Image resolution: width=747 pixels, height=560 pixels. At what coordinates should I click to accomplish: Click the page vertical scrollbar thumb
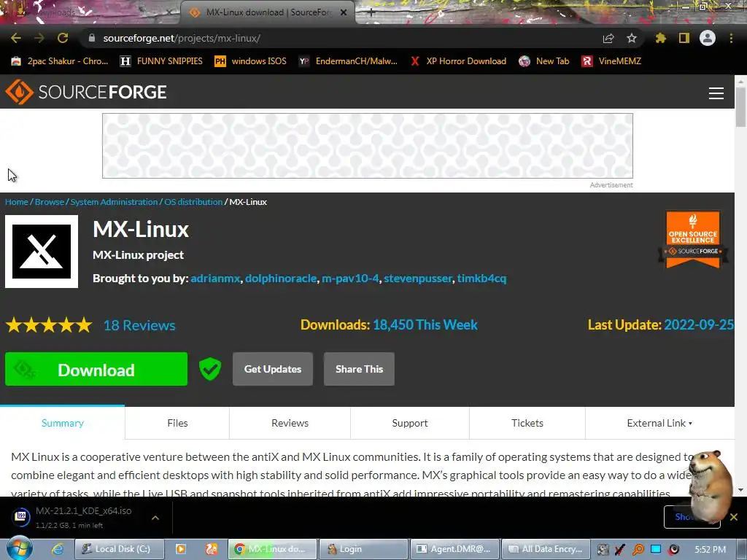740,106
